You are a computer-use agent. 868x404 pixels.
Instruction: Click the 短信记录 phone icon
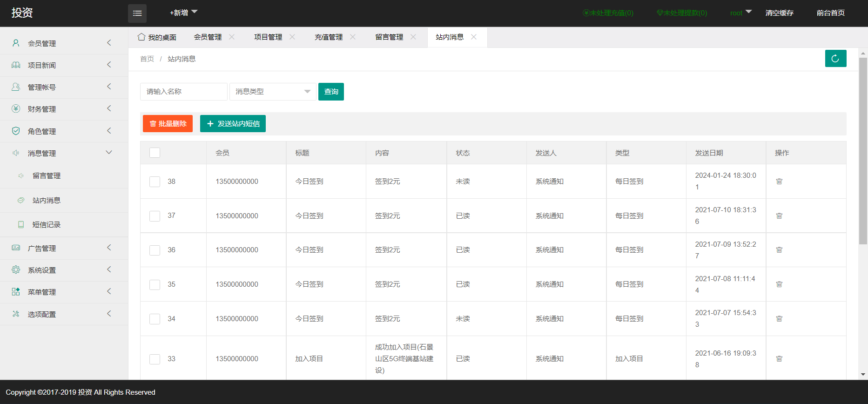21,224
